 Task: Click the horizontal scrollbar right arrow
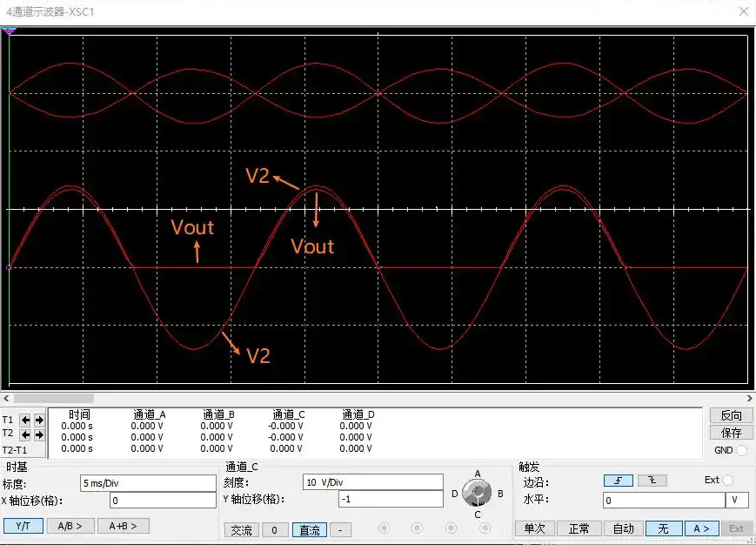tap(749, 399)
